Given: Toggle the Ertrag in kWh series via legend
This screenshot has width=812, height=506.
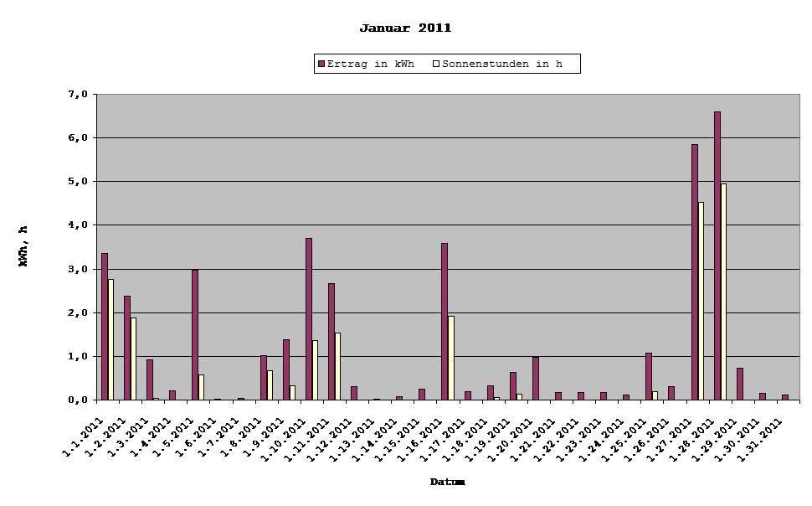Looking at the screenshot, I should [x=371, y=63].
